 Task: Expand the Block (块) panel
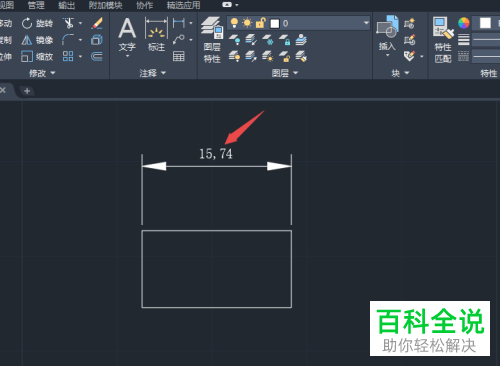[x=400, y=73]
